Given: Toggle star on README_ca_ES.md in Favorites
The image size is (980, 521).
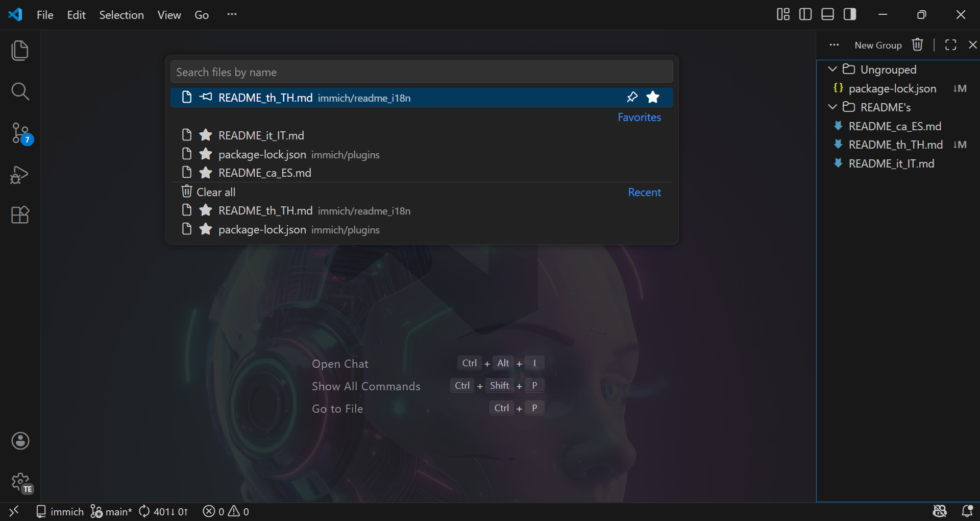Looking at the screenshot, I should coord(206,173).
